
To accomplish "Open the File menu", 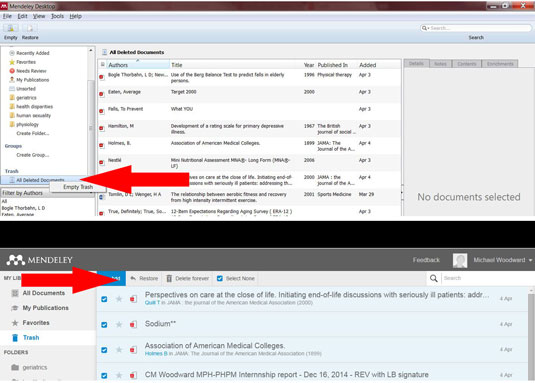I will tap(7, 16).
